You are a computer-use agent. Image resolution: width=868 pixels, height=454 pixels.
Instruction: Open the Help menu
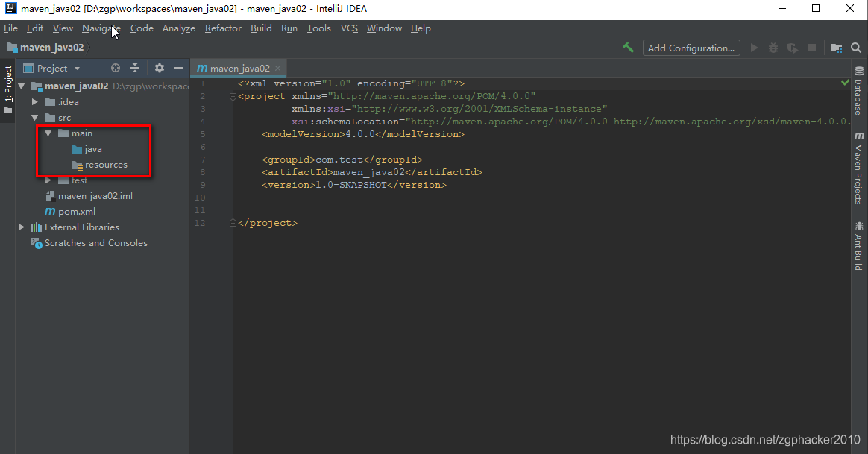coord(421,28)
